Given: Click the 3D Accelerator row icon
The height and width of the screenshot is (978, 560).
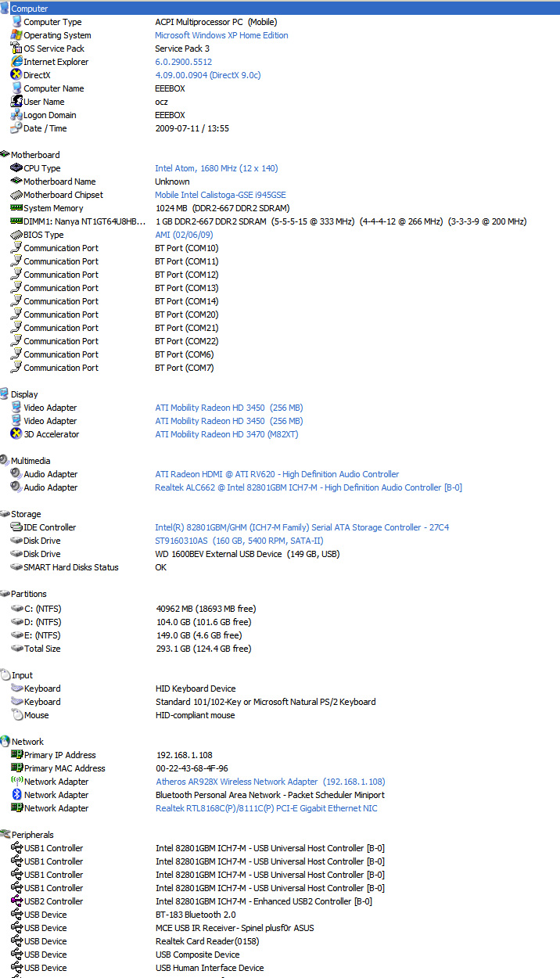Looking at the screenshot, I should [16, 434].
